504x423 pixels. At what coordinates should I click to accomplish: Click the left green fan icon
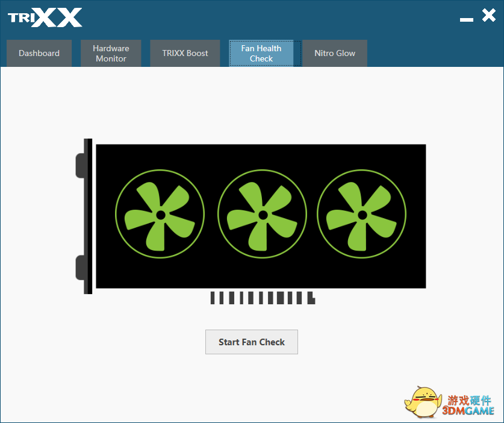click(160, 214)
